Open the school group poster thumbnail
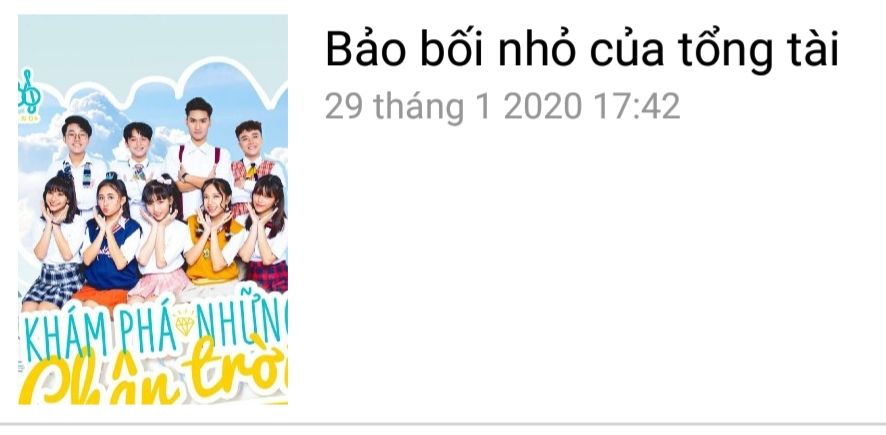The image size is (886, 435). [x=153, y=210]
